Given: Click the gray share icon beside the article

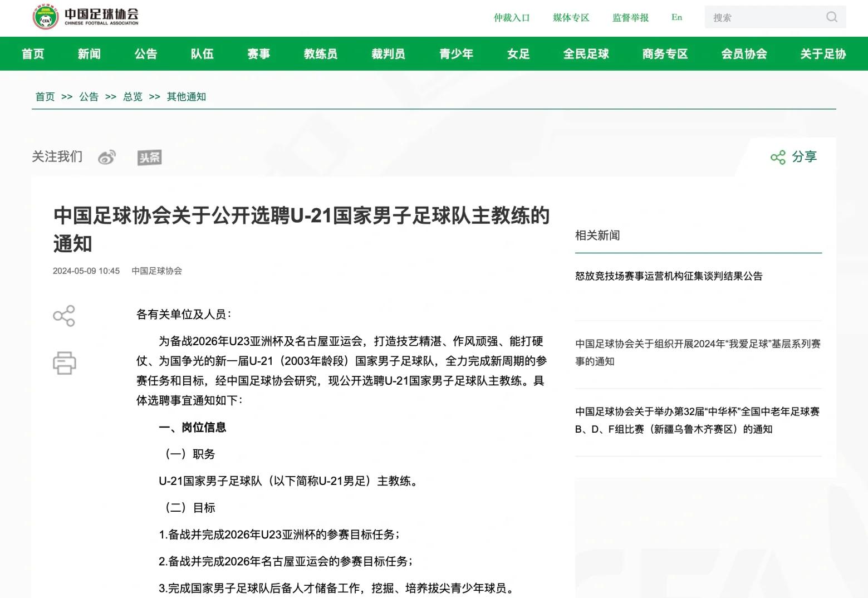Looking at the screenshot, I should [64, 316].
